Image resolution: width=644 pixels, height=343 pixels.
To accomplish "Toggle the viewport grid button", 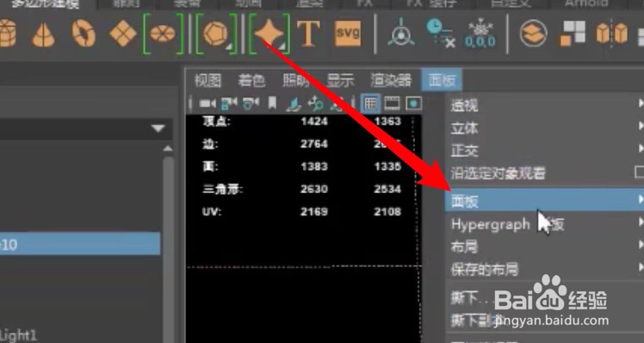I will coord(370,103).
